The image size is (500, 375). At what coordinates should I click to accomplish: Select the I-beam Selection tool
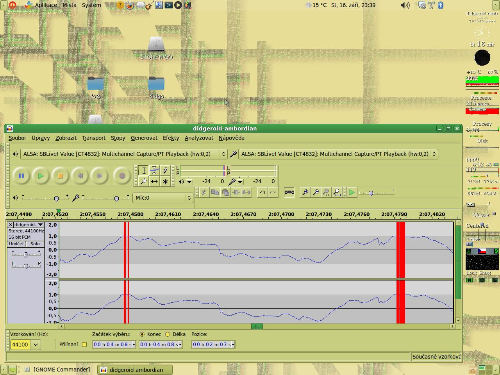[x=144, y=171]
